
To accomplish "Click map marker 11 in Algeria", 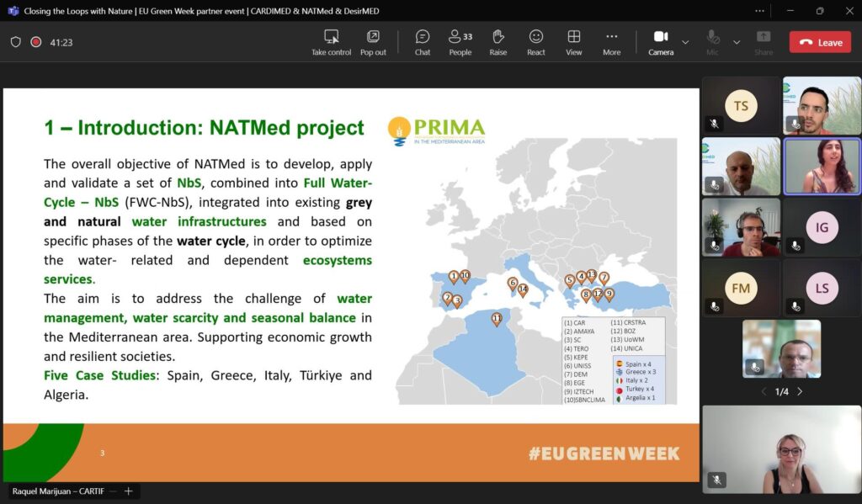I will (x=497, y=320).
